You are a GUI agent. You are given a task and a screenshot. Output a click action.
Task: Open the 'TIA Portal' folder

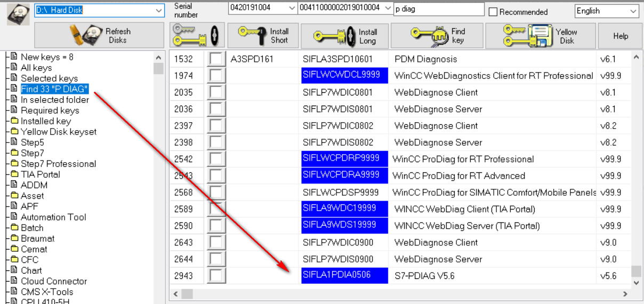[40, 174]
